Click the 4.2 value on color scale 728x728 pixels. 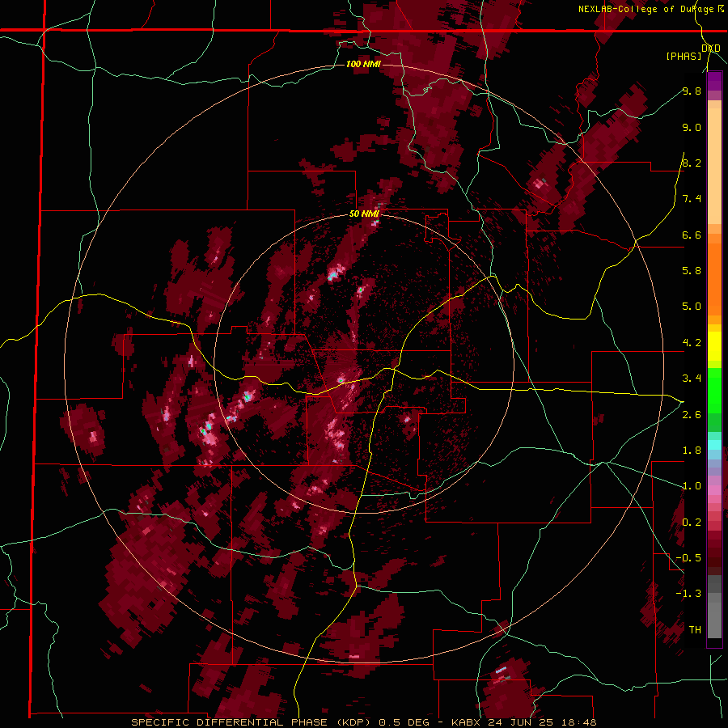coord(692,343)
